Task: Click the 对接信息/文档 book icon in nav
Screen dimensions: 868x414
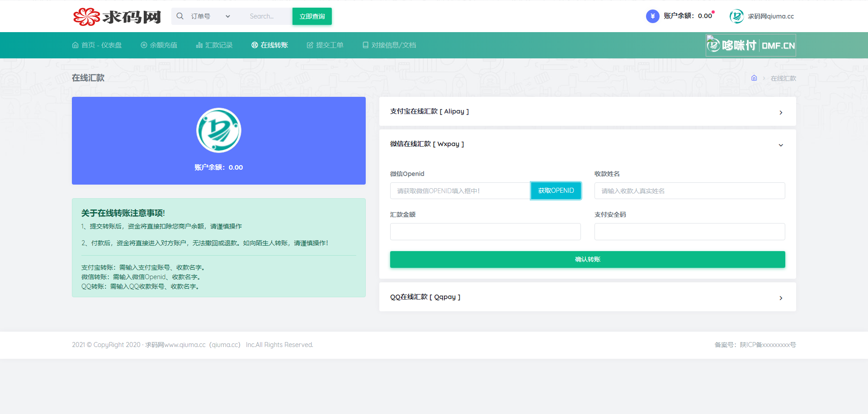Action: click(x=366, y=45)
